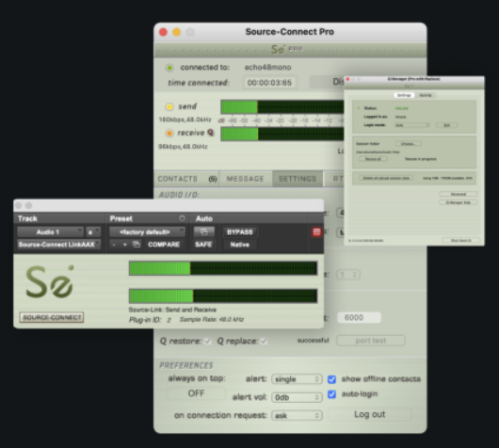Select previous preset with minus button
Image resolution: width=499 pixels, height=448 pixels.
[114, 245]
